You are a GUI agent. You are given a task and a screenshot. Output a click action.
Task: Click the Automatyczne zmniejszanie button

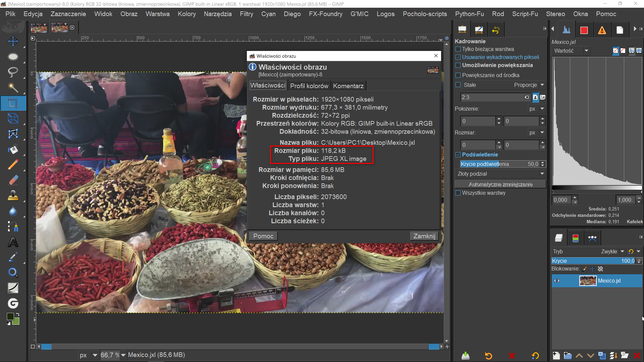click(500, 184)
